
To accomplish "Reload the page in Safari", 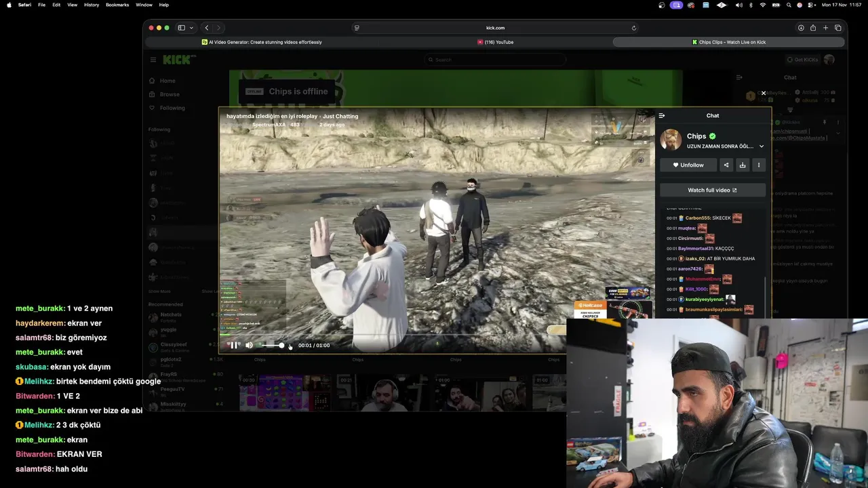I will 634,28.
